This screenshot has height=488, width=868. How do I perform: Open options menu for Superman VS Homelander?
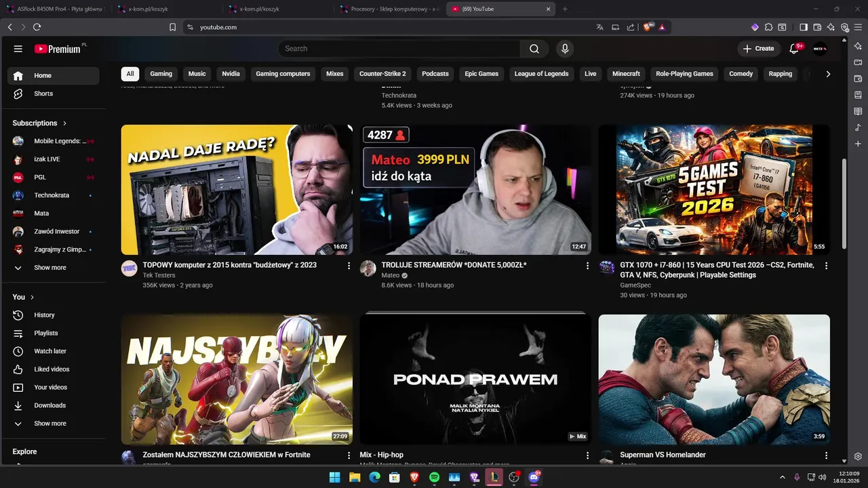826,455
